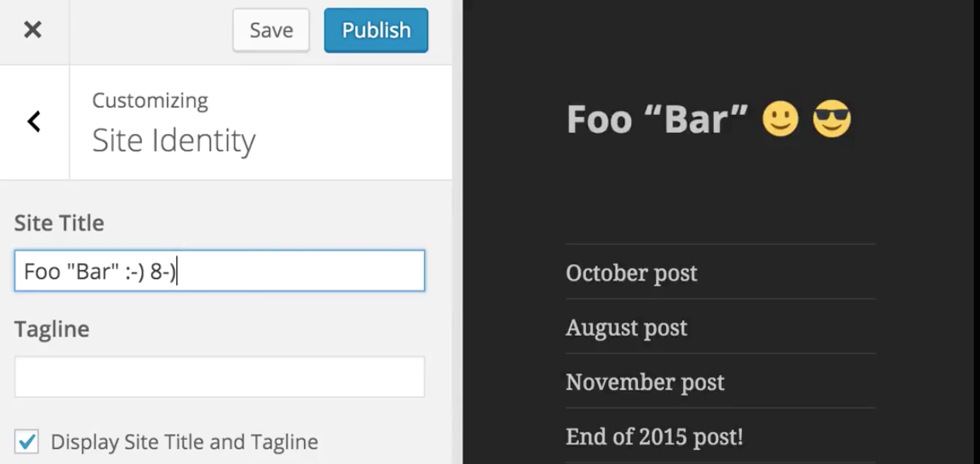Image resolution: width=980 pixels, height=464 pixels.
Task: Select the November post entry
Action: point(645,382)
